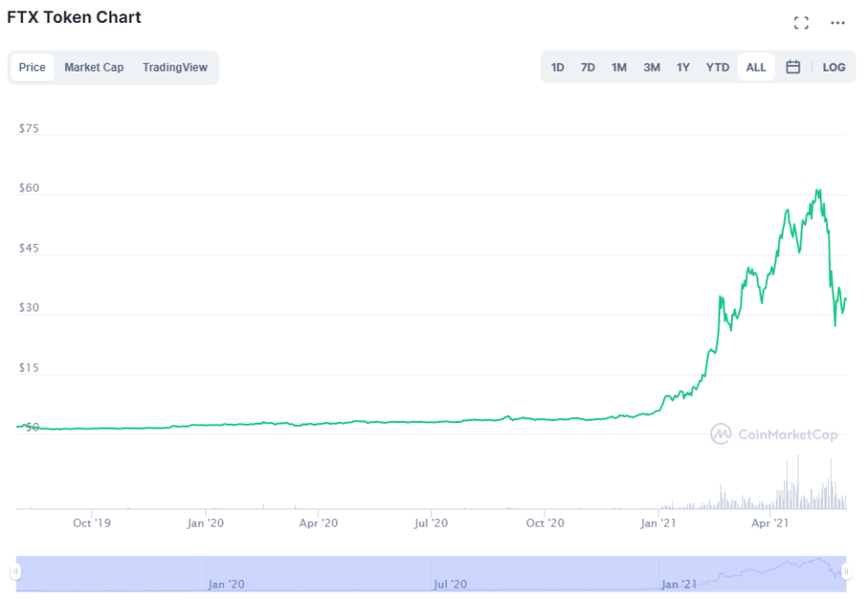Image resolution: width=868 pixels, height=600 pixels.
Task: Switch to the Price tab
Action: (x=32, y=68)
